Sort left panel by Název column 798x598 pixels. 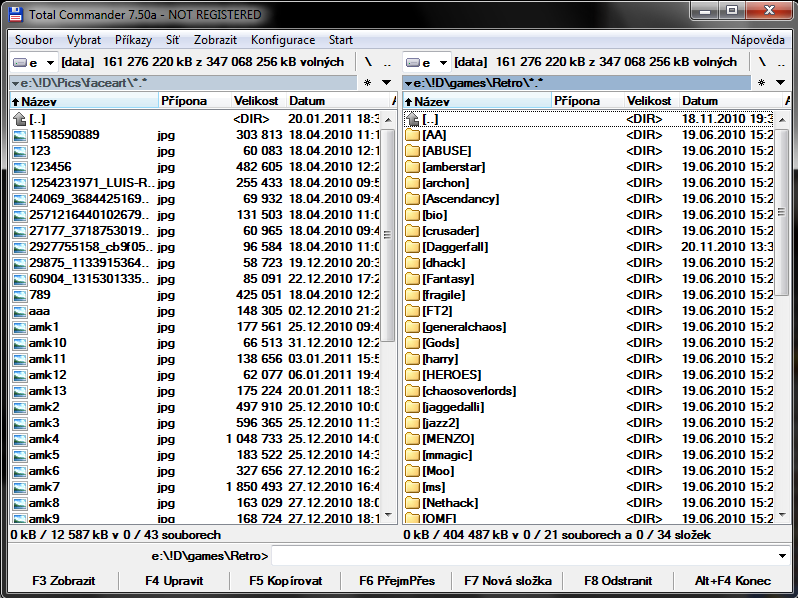click(84, 101)
